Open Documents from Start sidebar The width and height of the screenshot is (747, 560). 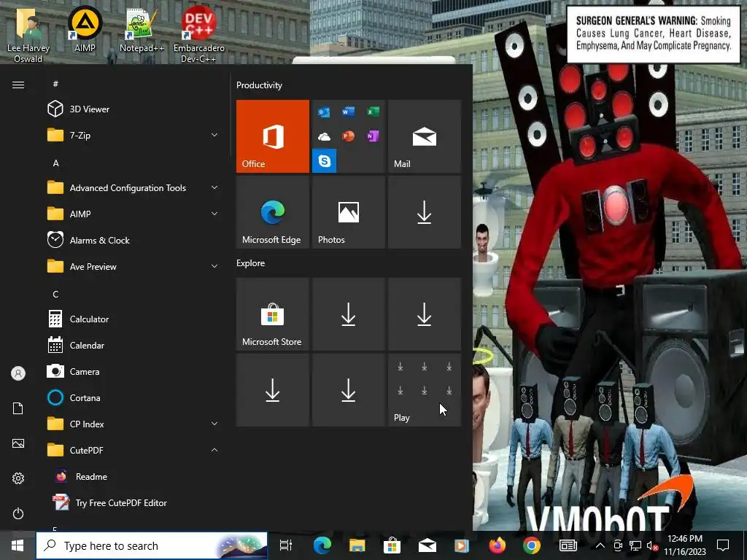pyautogui.click(x=18, y=408)
